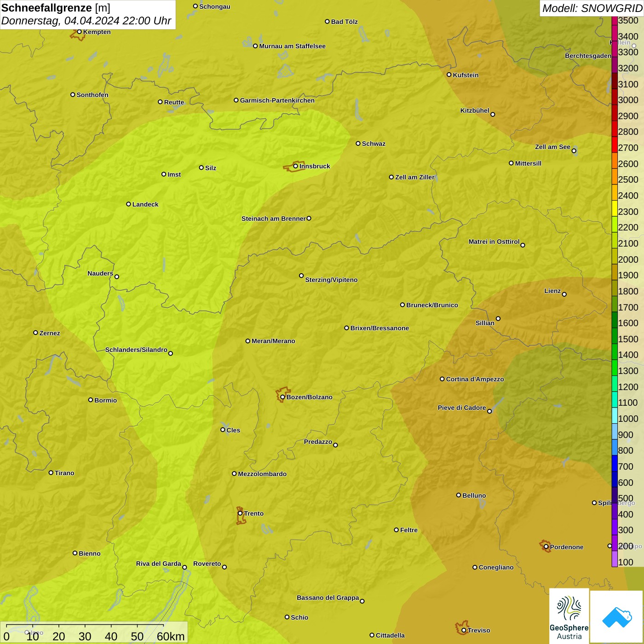Click the Lienz location dot
The image size is (644, 644).
pos(564,294)
